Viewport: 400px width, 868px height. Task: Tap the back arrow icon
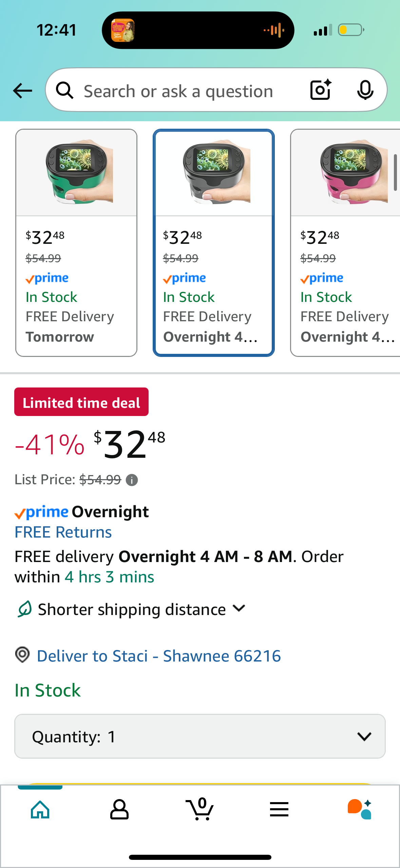22,91
